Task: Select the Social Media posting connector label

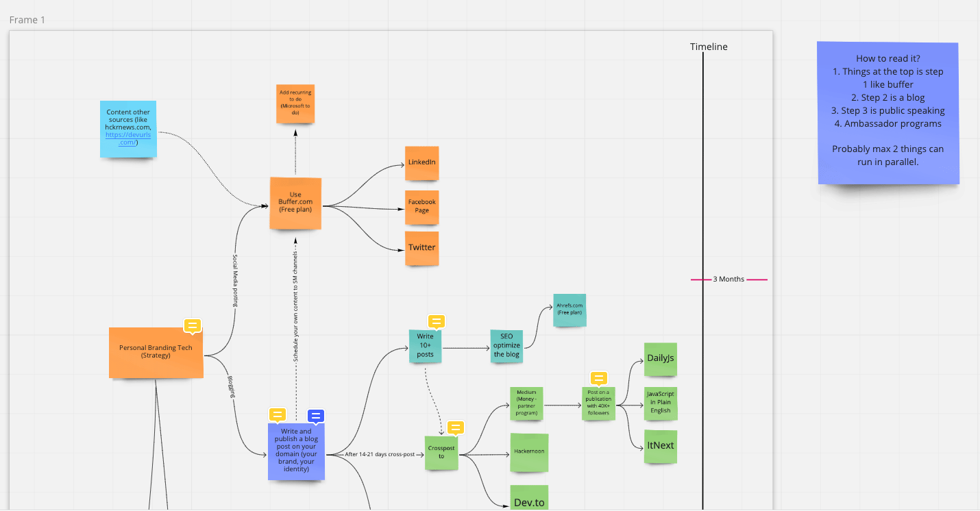Action: (235, 281)
